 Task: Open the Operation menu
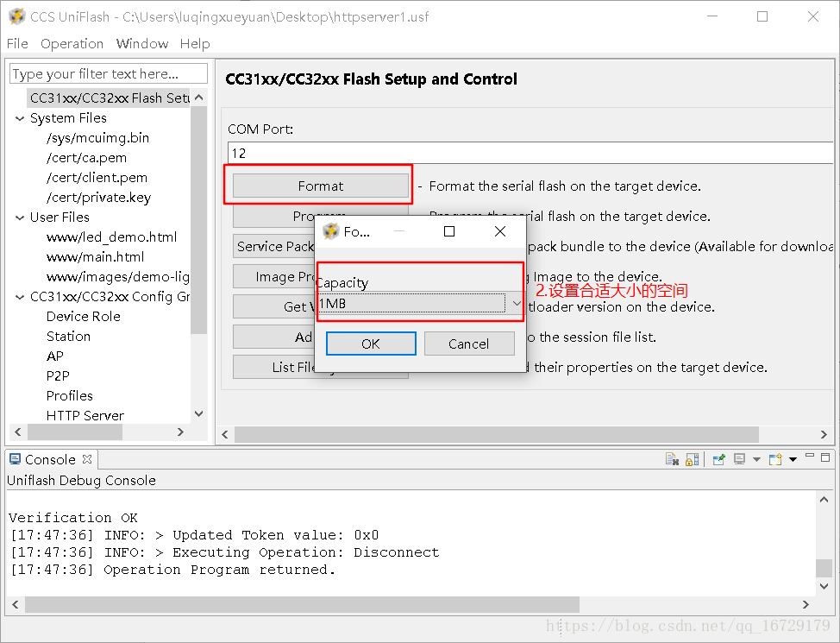(x=72, y=43)
